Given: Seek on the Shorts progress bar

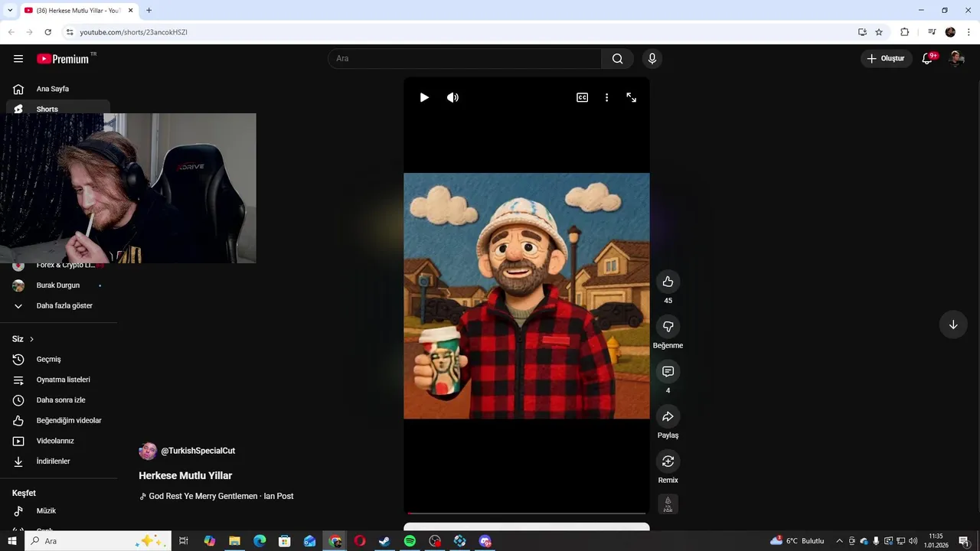Looking at the screenshot, I should pos(527,513).
